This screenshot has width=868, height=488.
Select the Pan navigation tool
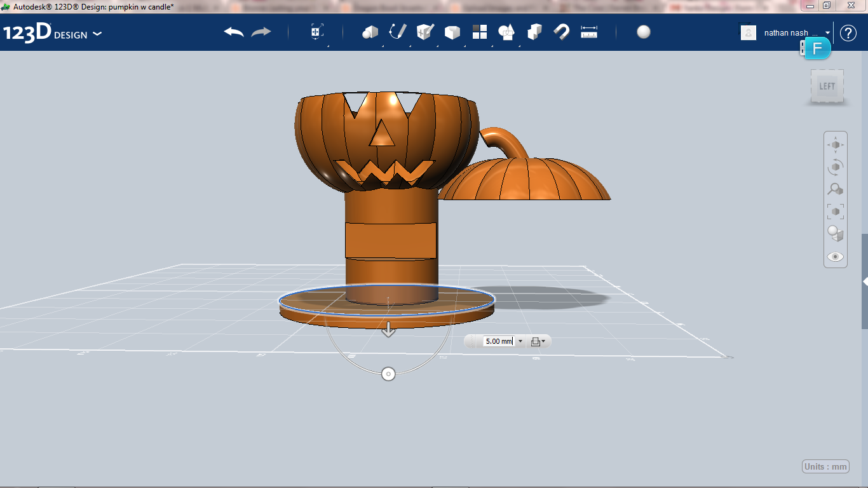coord(836,145)
